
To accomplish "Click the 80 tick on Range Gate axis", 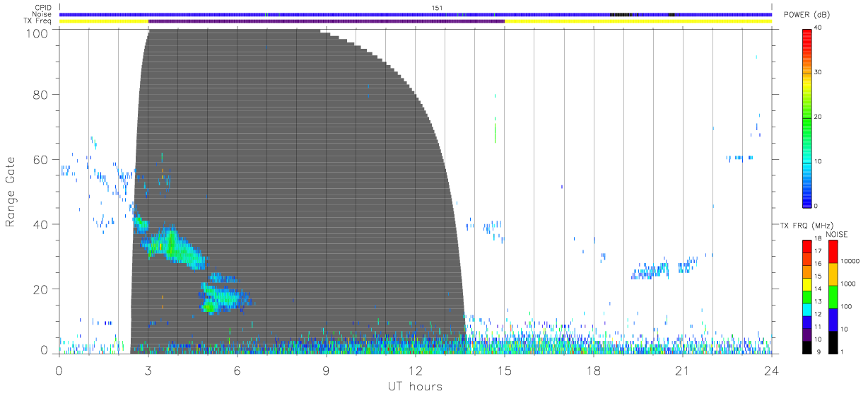I will click(41, 95).
